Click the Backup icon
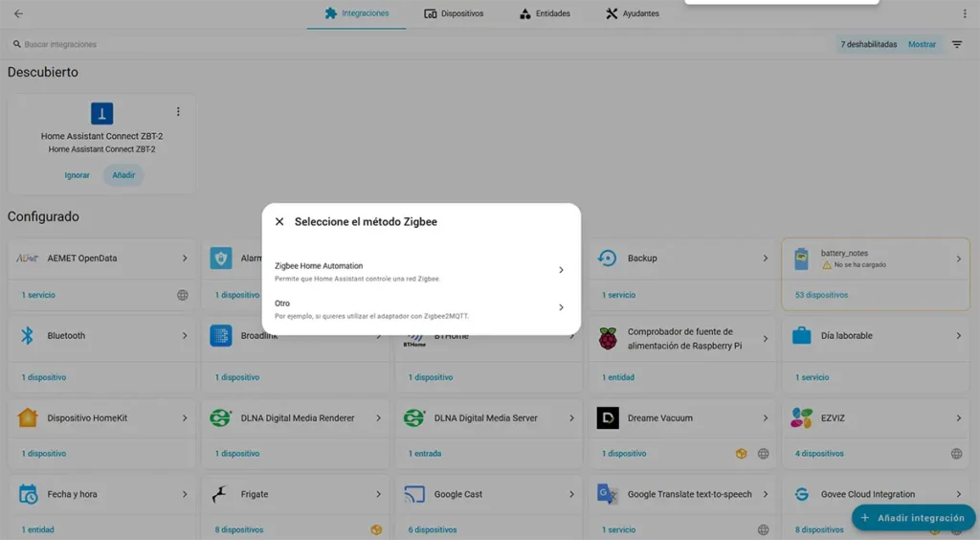 [608, 259]
